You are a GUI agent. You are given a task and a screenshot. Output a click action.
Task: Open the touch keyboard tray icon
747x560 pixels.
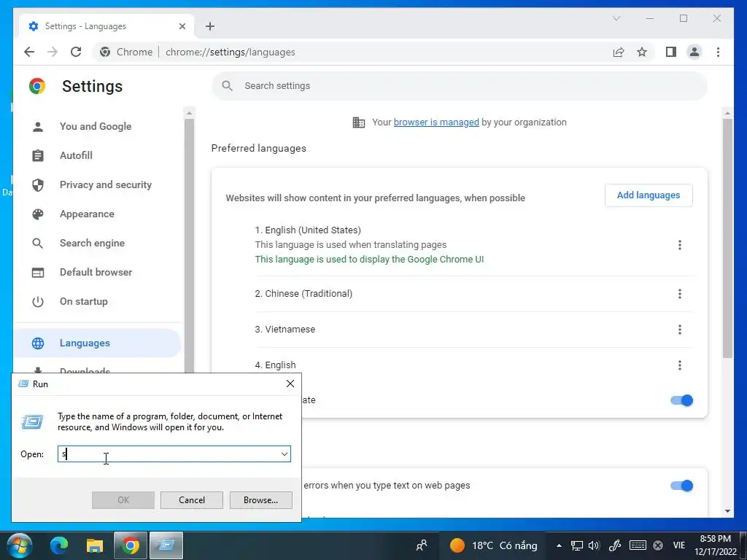638,545
